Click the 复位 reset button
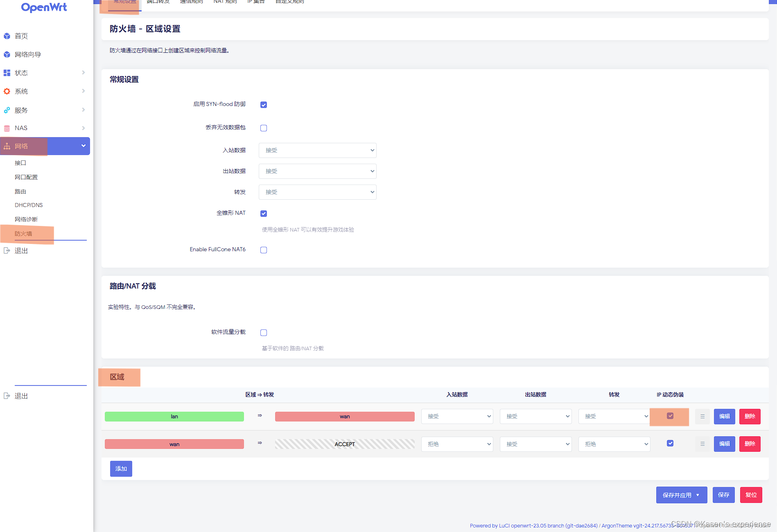 [x=751, y=495]
